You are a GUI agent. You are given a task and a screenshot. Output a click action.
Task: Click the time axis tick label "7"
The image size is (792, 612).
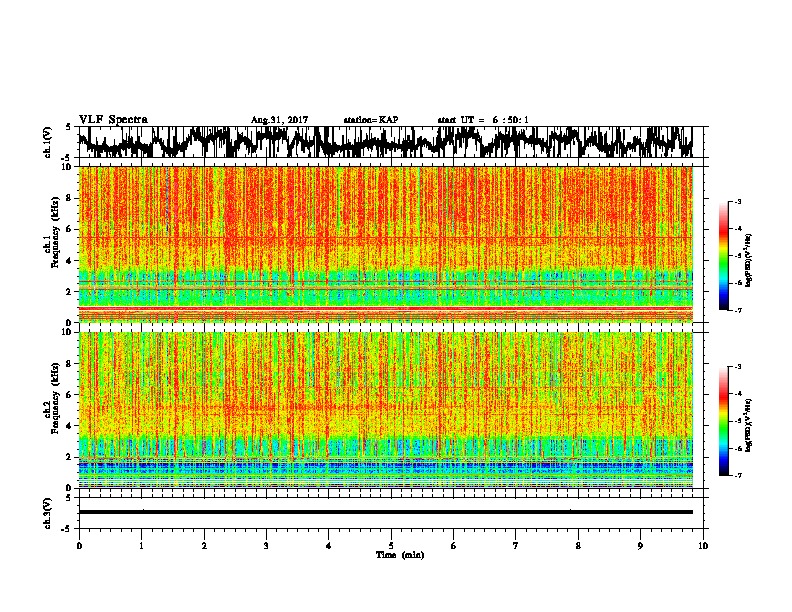(x=516, y=546)
